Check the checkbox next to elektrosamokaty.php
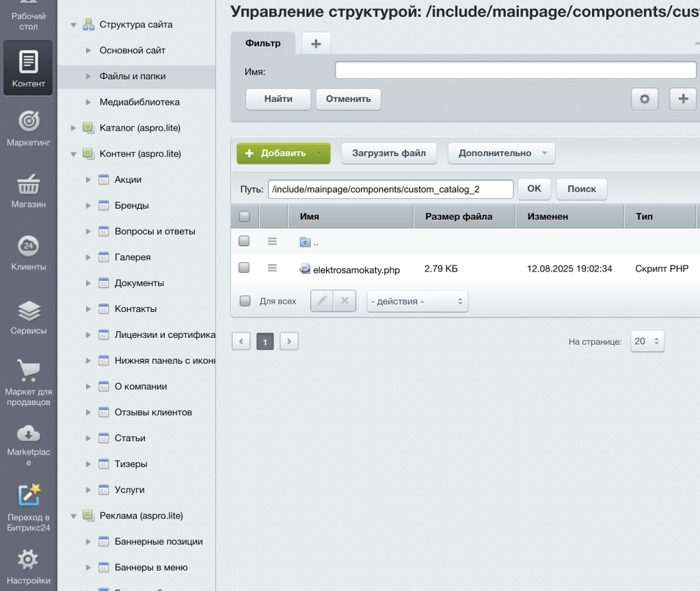The height and width of the screenshot is (591, 700). 244,268
